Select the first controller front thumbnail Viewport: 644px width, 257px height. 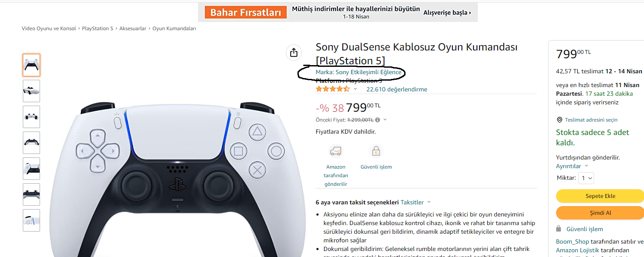pos(31,65)
